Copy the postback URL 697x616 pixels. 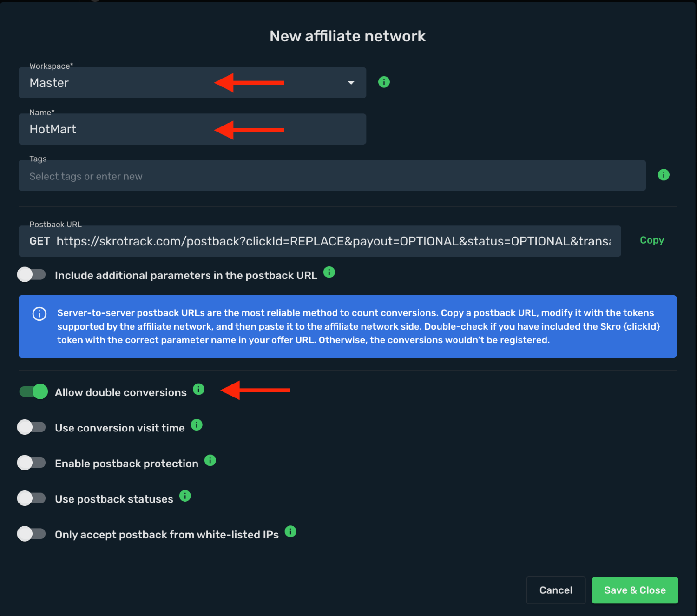pos(652,240)
